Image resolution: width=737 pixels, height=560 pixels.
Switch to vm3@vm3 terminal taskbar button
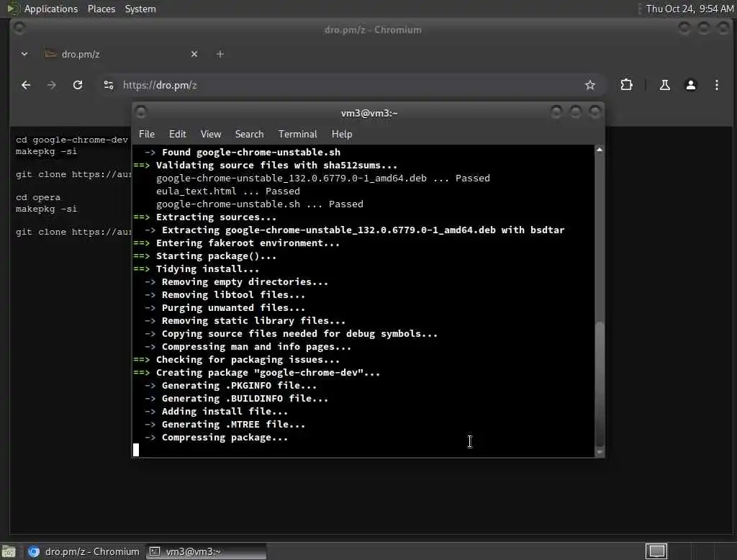pos(207,551)
